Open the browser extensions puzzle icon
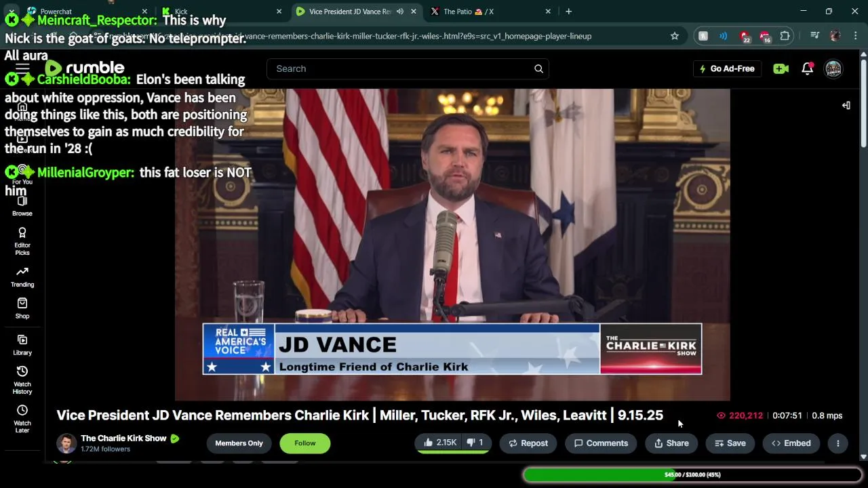 coord(785,36)
